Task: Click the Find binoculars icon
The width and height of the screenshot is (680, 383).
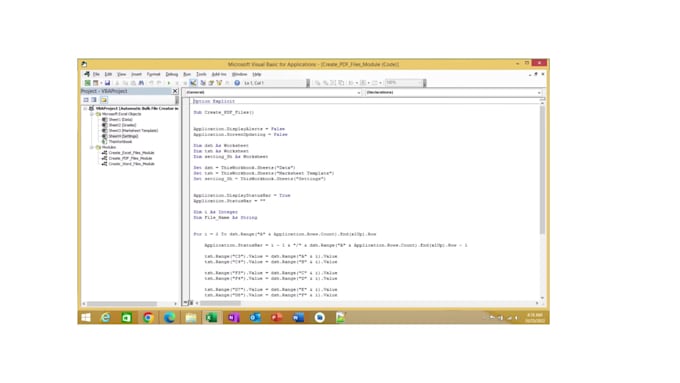Action: (x=141, y=83)
